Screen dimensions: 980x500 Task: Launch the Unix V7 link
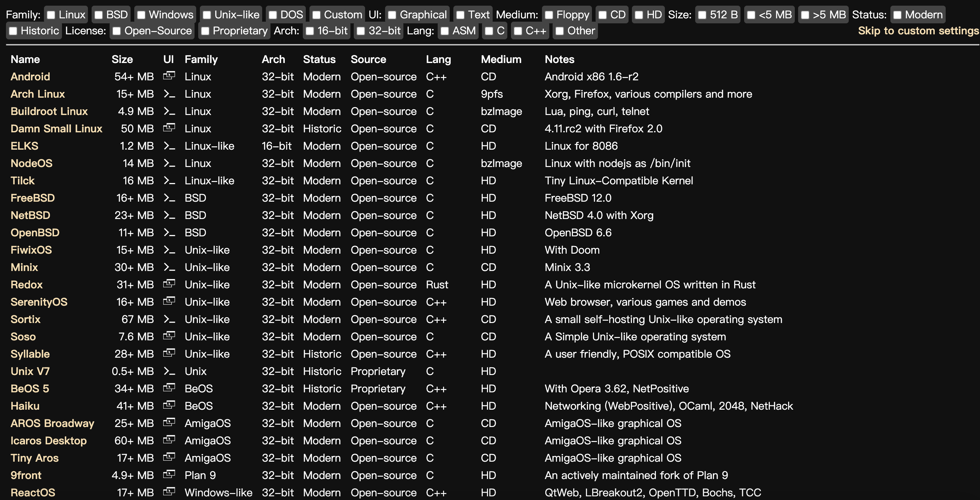click(30, 371)
